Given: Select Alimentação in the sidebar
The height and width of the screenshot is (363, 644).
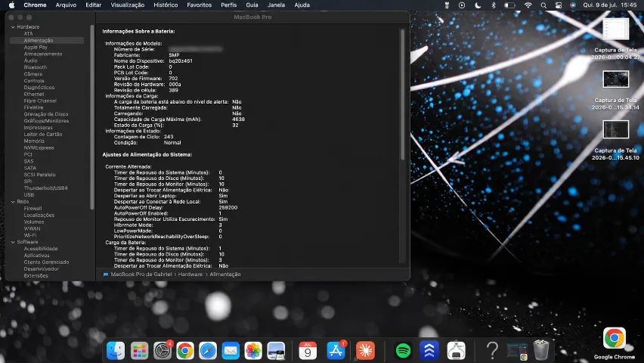Looking at the screenshot, I should (x=46, y=40).
